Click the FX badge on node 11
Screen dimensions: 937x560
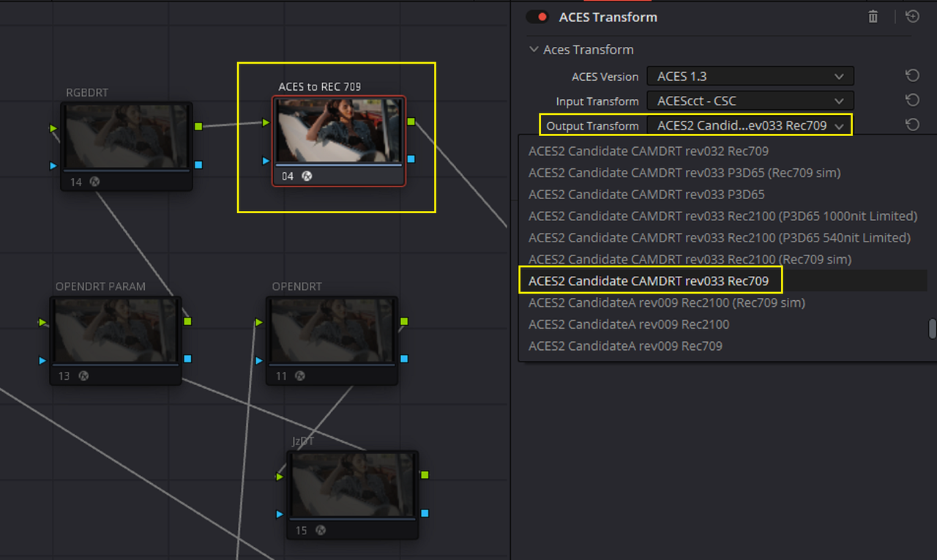pos(300,376)
